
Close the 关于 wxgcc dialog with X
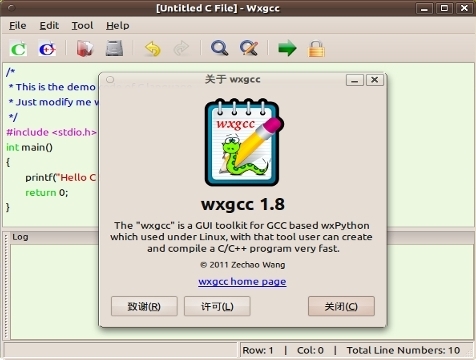[375, 80]
